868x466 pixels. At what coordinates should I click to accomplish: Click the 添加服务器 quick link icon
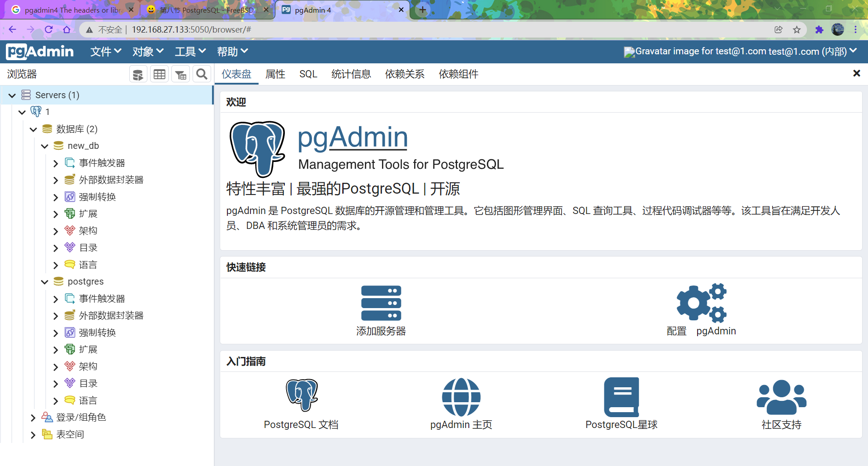381,304
